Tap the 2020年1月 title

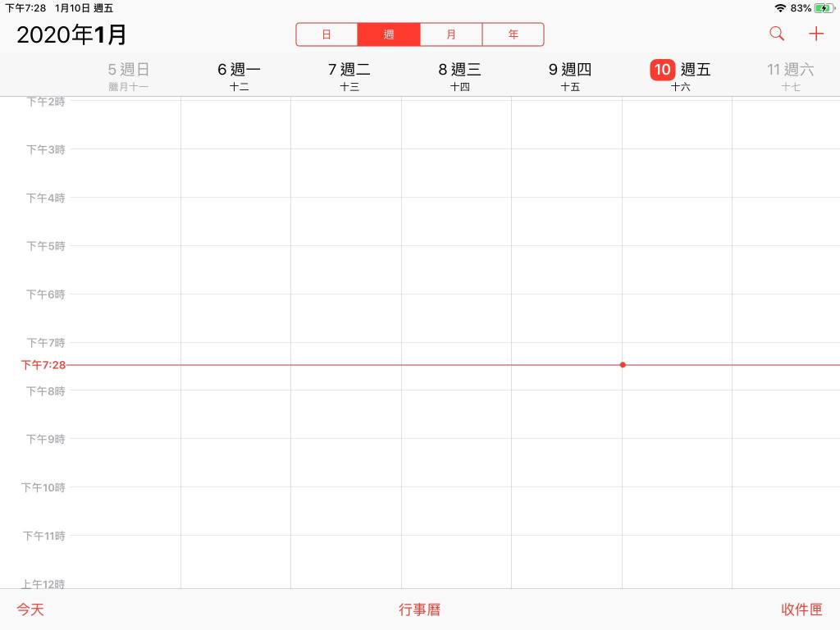click(x=72, y=34)
